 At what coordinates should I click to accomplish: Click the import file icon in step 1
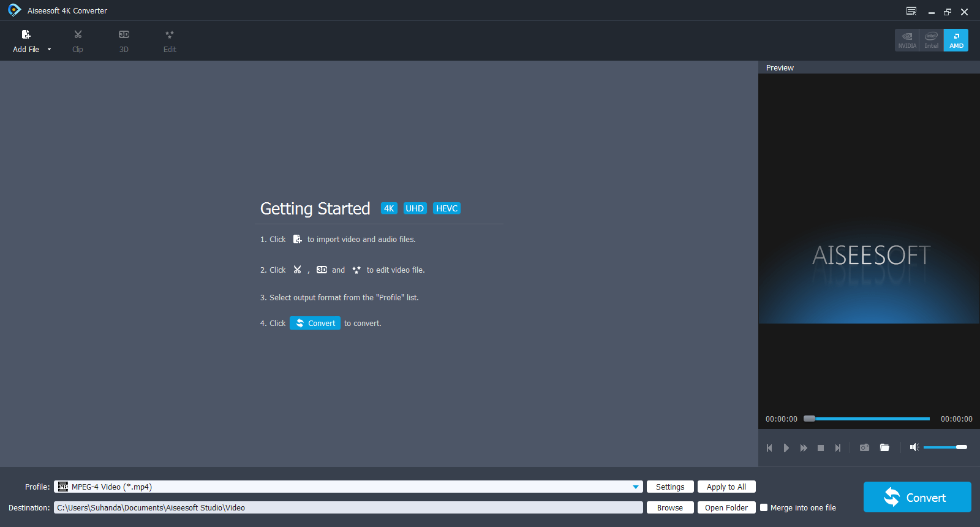[297, 239]
